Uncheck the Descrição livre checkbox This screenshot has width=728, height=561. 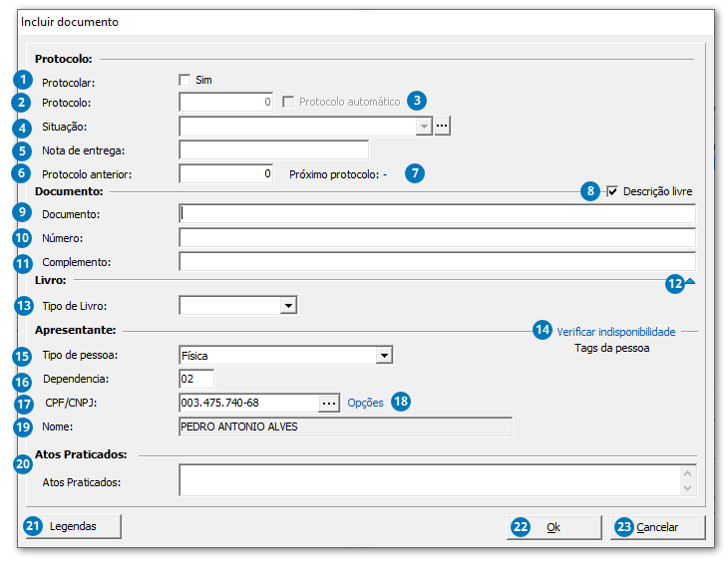[x=612, y=190]
